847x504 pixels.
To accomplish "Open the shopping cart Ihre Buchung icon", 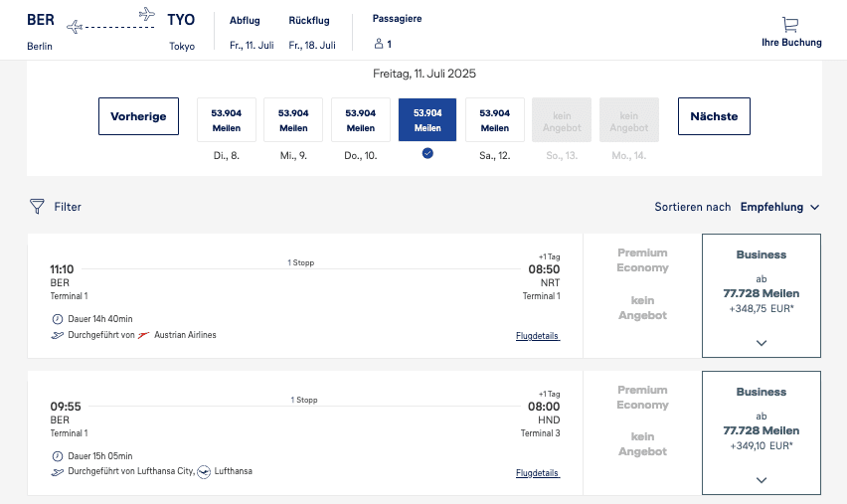I will 790,25.
